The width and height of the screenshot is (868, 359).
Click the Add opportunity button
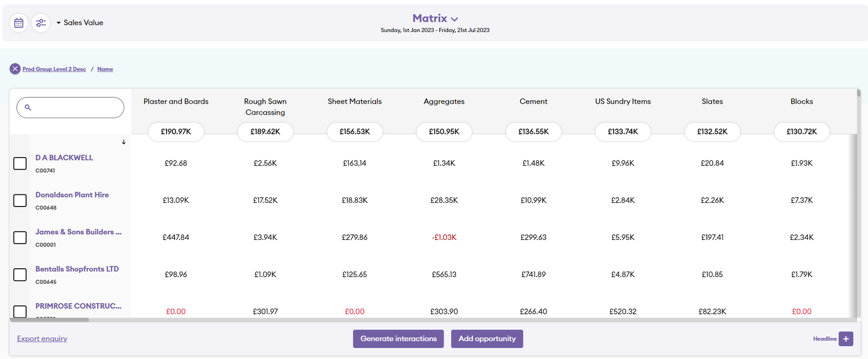coord(487,339)
